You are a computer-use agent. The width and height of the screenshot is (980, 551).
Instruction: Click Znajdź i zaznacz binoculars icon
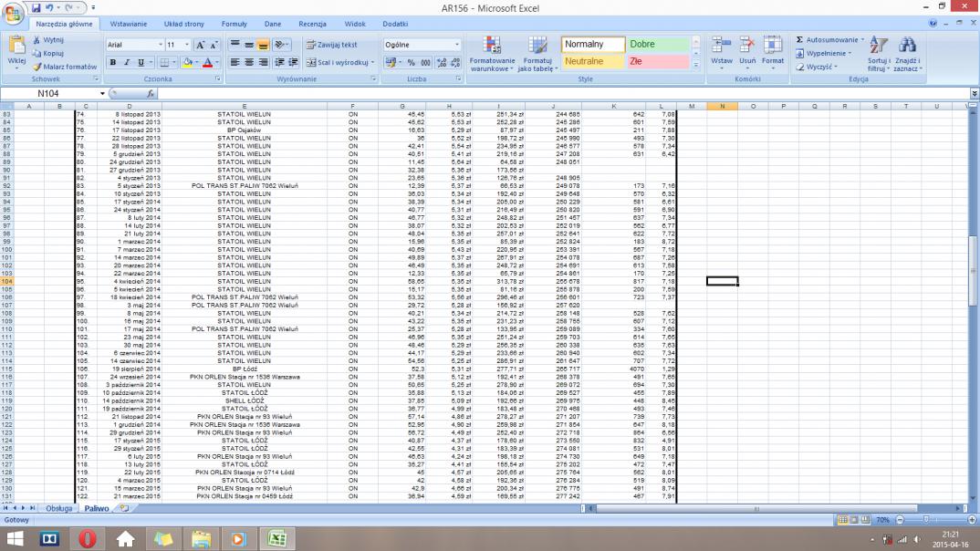coord(907,46)
